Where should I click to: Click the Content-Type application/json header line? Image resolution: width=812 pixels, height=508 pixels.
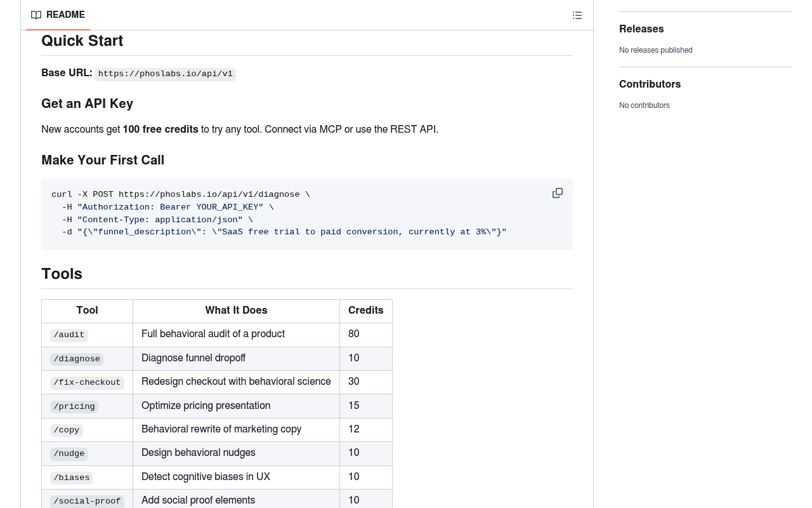[157, 220]
